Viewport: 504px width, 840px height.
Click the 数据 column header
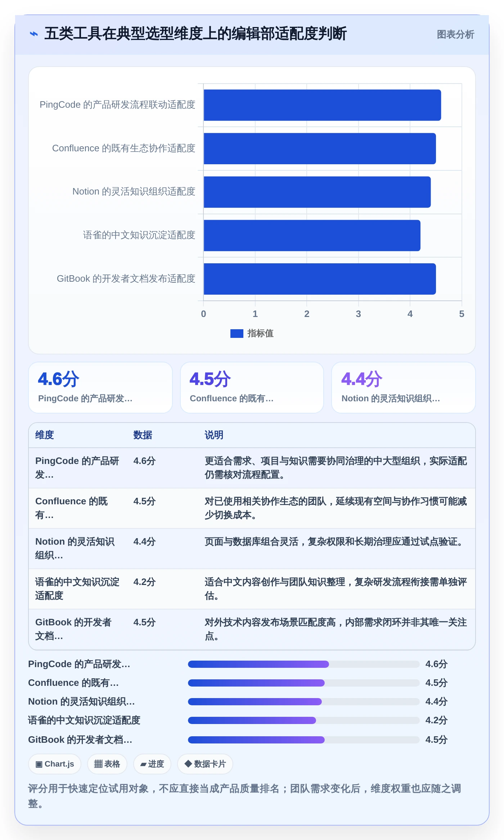(143, 435)
